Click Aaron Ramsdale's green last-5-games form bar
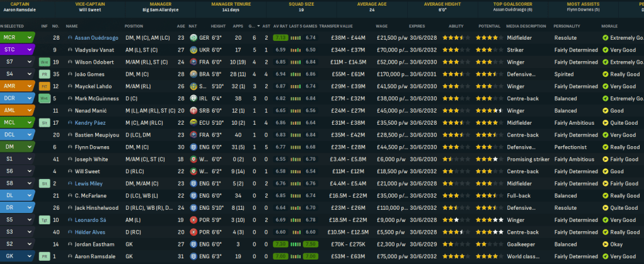This screenshot has width=644, height=264. (x=309, y=256)
